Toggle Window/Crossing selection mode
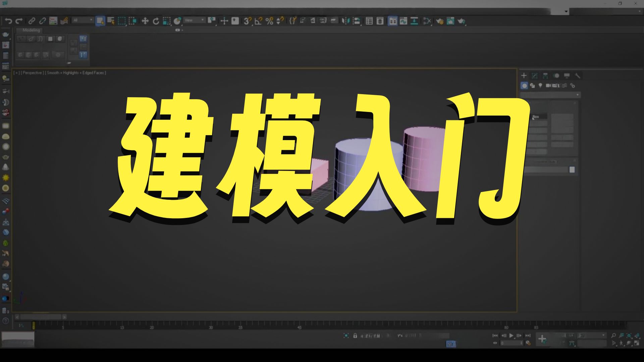Viewport: 644px width, 362px height. point(132,21)
